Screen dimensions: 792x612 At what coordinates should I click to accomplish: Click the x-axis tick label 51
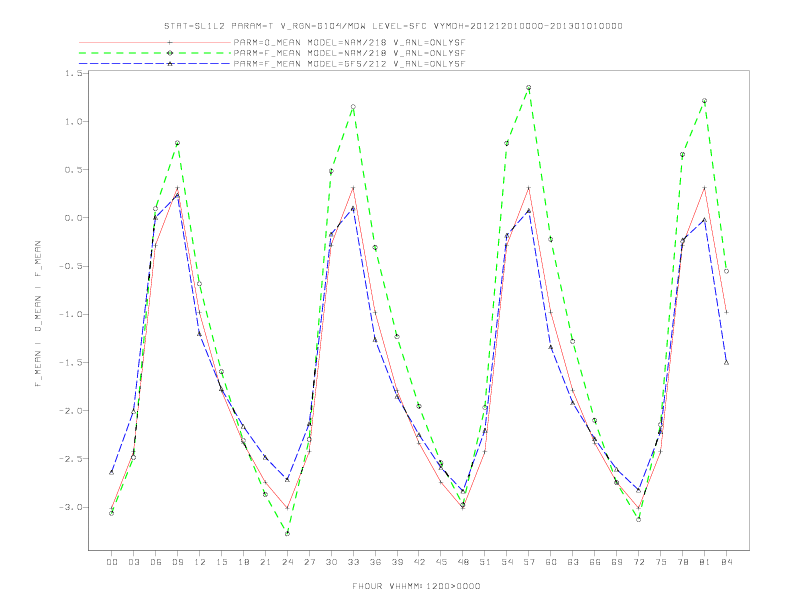point(485,562)
